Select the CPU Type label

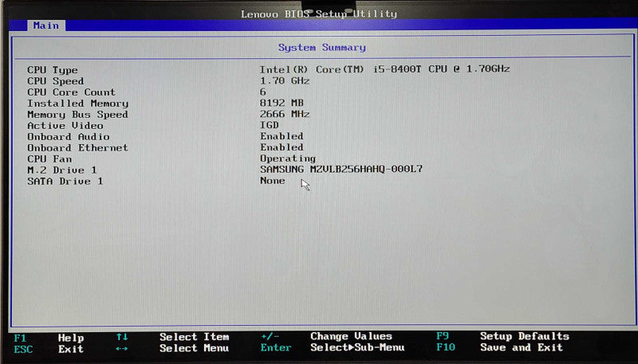[x=53, y=70]
